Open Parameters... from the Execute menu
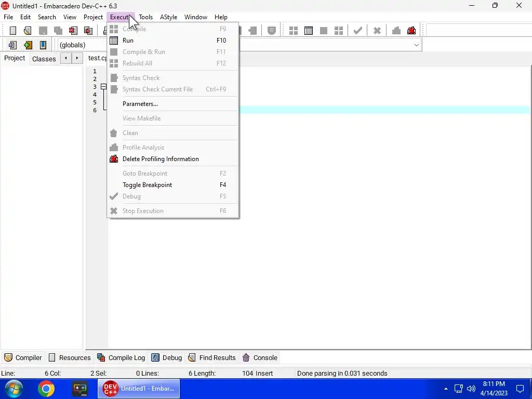This screenshot has width=532, height=399. click(x=172, y=104)
